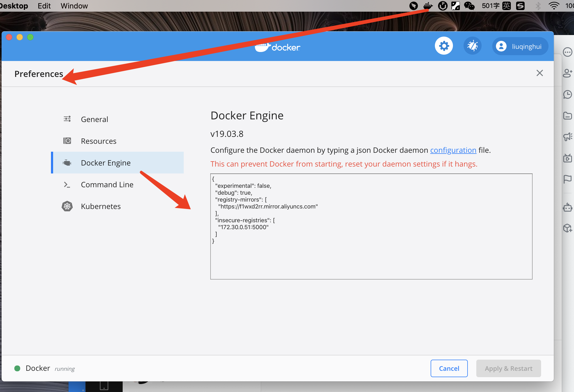574x392 pixels.
Task: Click the circular P icon in menu bar
Action: point(443,6)
